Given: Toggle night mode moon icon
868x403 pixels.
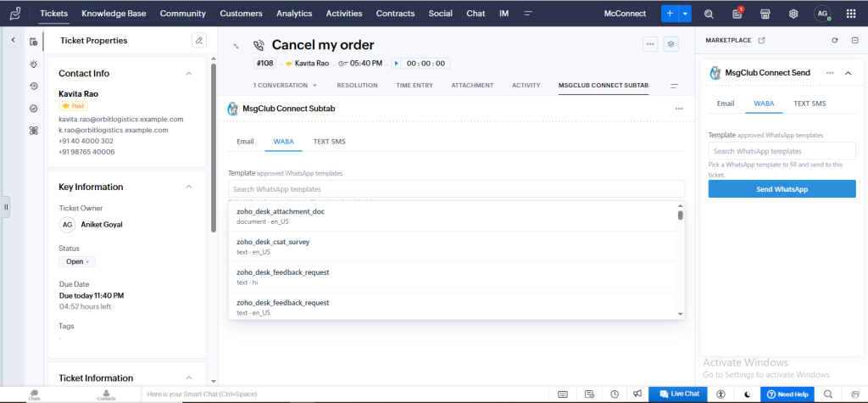Looking at the screenshot, I should (x=748, y=395).
